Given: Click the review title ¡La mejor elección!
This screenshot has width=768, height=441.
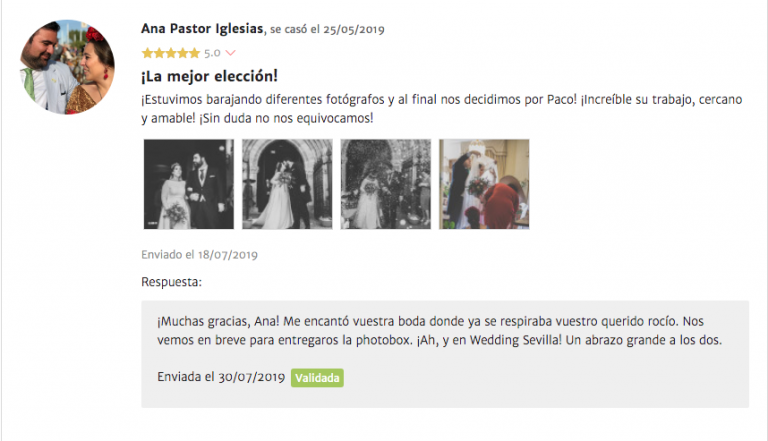Looking at the screenshot, I should click(209, 76).
